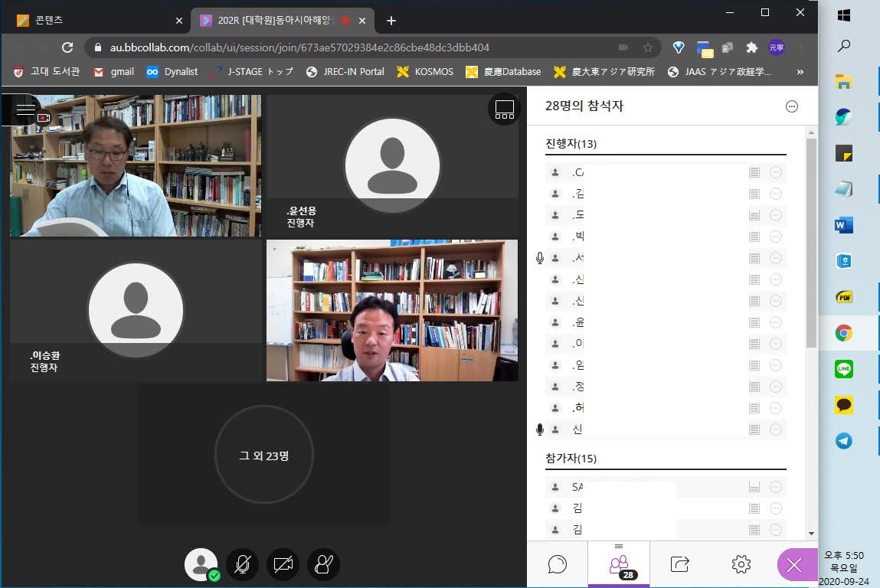
Task: Open my status and profile avatar
Action: pyautogui.click(x=201, y=565)
